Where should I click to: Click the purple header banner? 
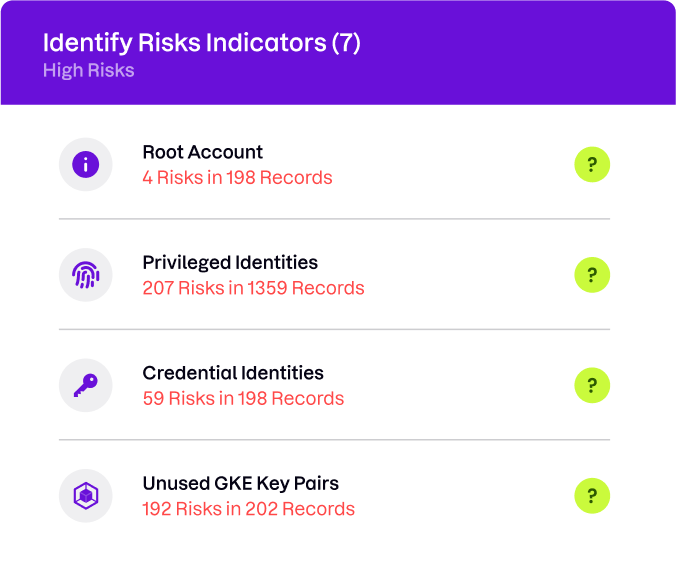coord(338,53)
